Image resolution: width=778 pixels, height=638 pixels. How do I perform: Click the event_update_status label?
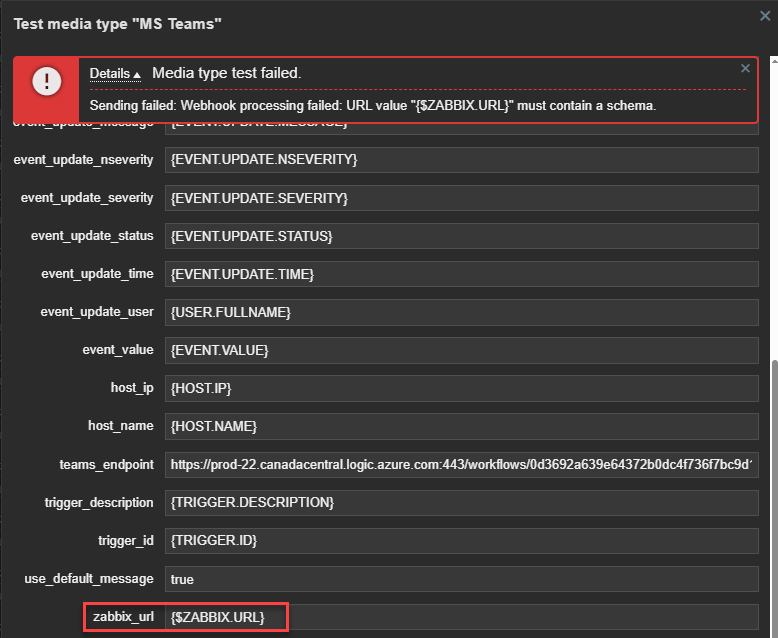[92, 236]
